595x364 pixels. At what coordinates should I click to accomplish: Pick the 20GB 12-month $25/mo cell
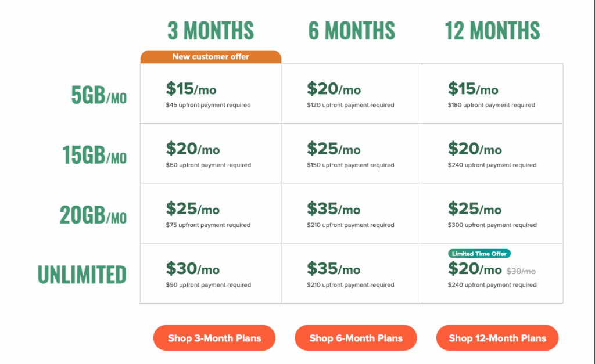pos(492,213)
